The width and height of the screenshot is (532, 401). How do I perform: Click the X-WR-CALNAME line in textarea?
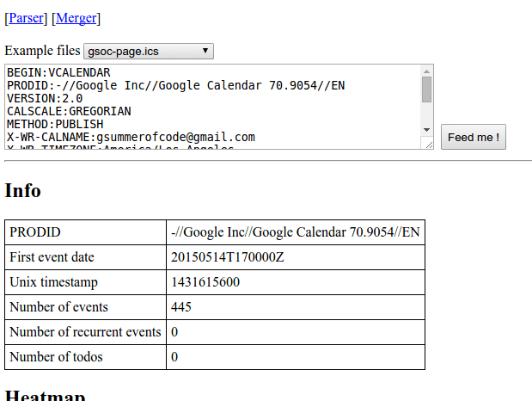[131, 138]
